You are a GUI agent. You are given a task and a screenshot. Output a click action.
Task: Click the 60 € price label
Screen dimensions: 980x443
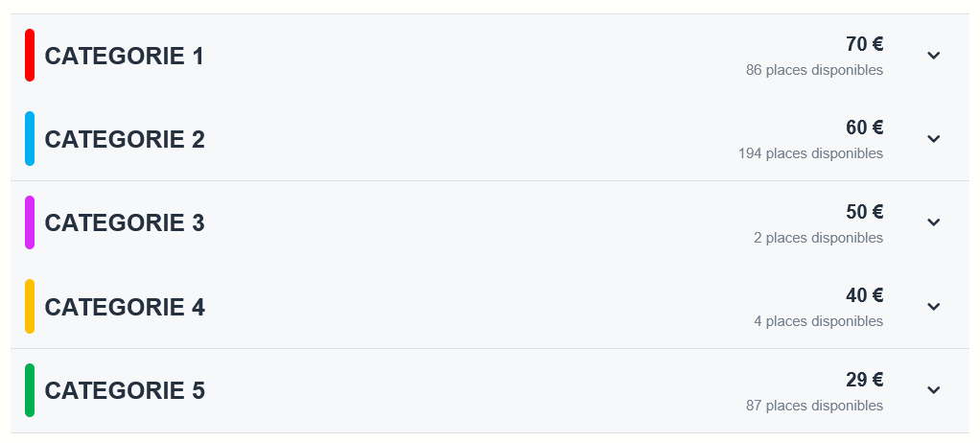864,128
